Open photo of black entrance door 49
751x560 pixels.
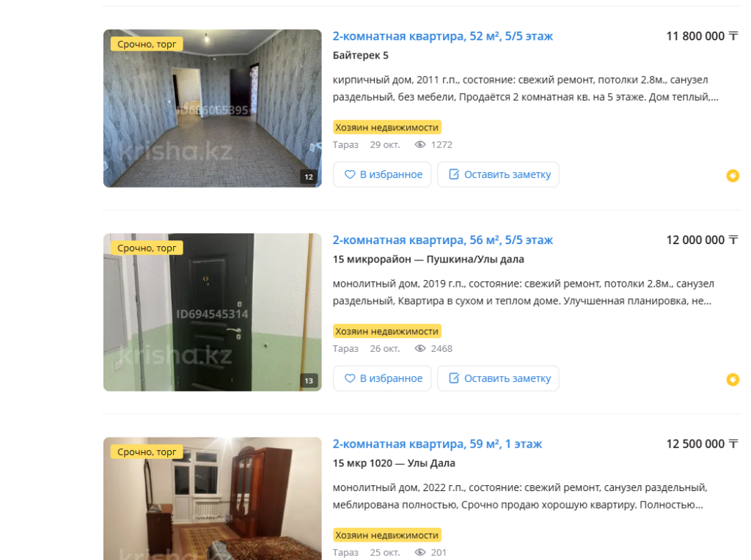pos(213,312)
